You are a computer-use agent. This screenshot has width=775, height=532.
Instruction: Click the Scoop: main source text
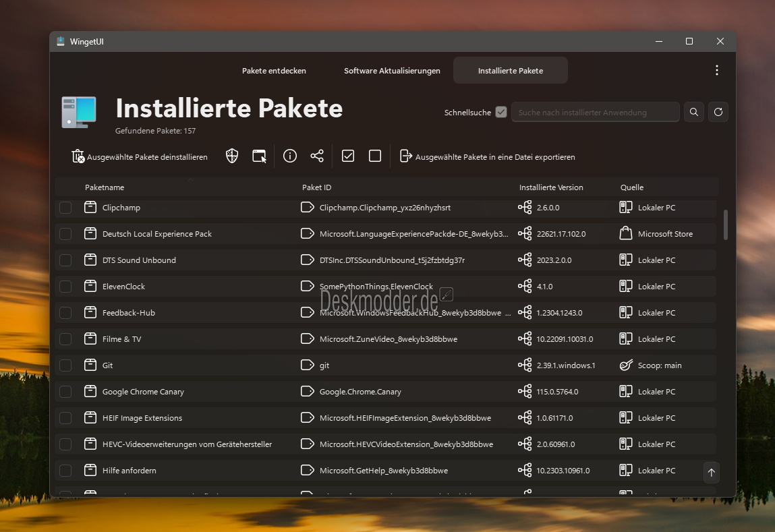(660, 365)
